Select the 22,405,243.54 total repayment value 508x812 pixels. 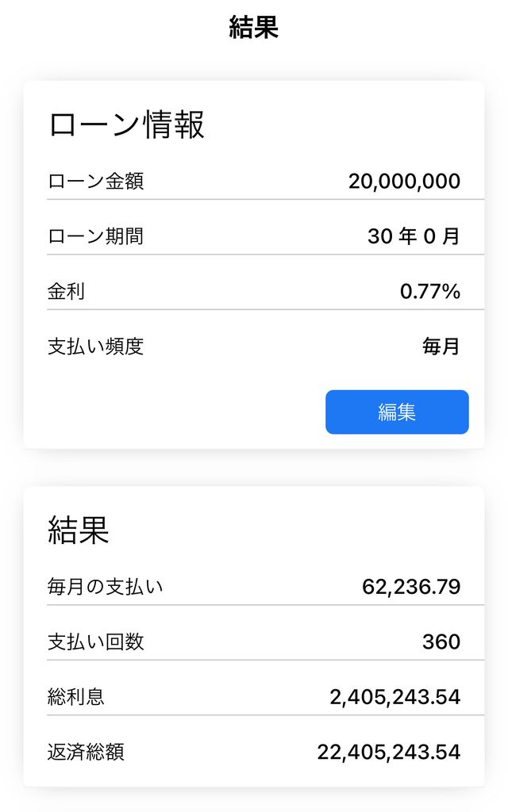coord(388,752)
